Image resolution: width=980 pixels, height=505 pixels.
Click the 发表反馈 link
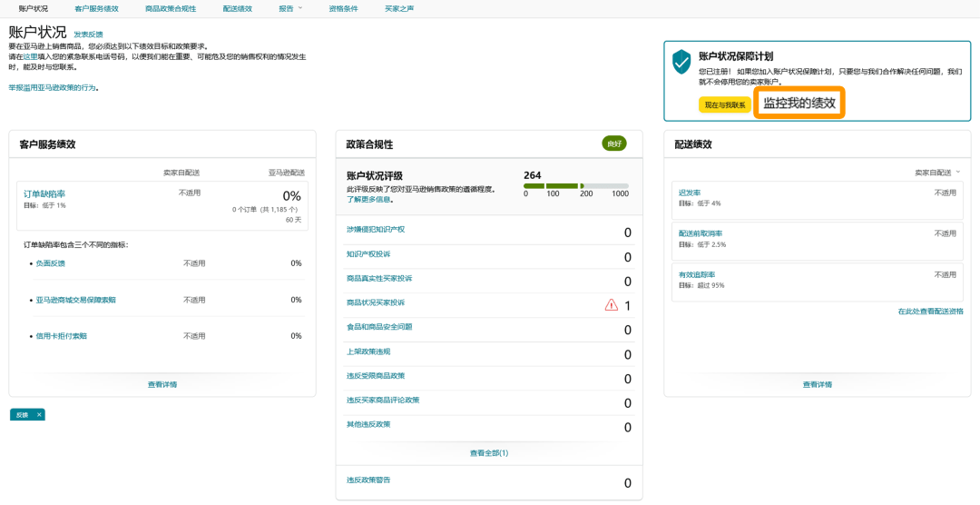(x=88, y=35)
